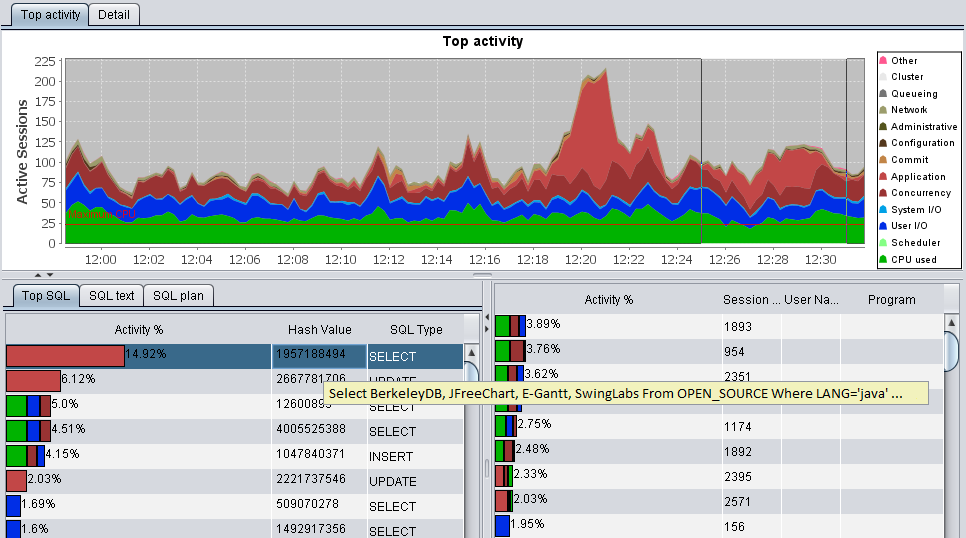Click the CPU used legend icon
This screenshot has width=966, height=538.
[x=883, y=259]
